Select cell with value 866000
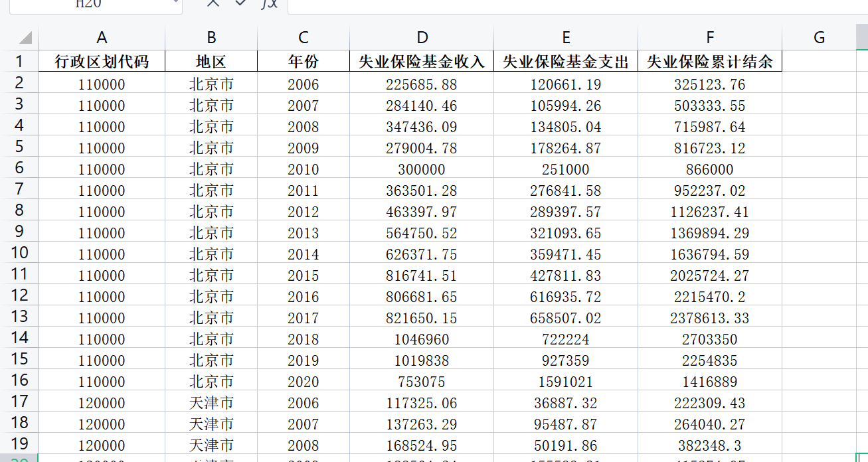The width and height of the screenshot is (868, 462). (710, 169)
